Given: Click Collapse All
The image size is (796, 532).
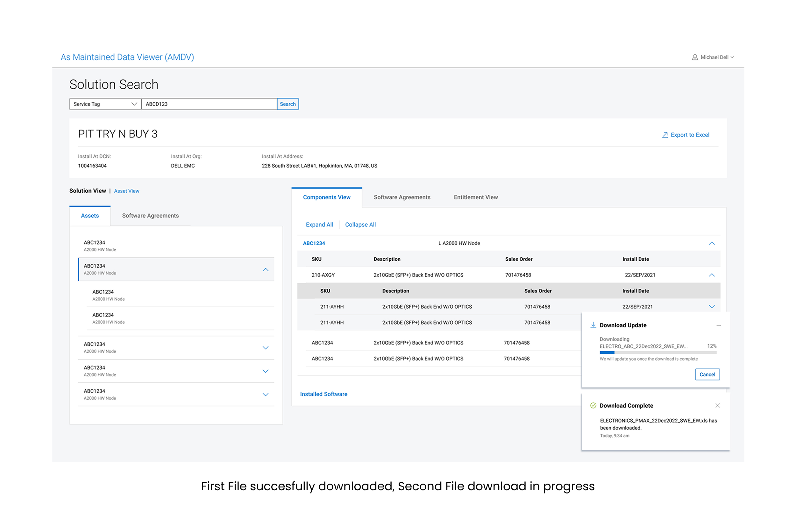Looking at the screenshot, I should 360,224.
